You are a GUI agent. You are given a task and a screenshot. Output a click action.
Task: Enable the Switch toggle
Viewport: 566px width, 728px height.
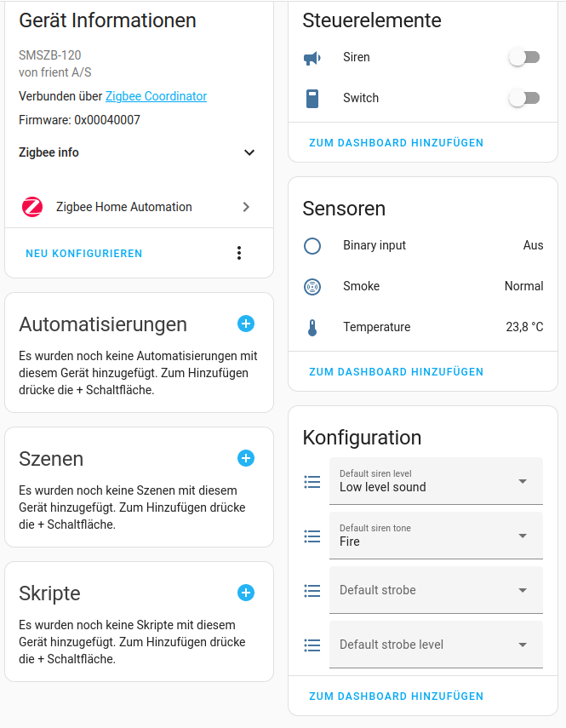(x=524, y=99)
